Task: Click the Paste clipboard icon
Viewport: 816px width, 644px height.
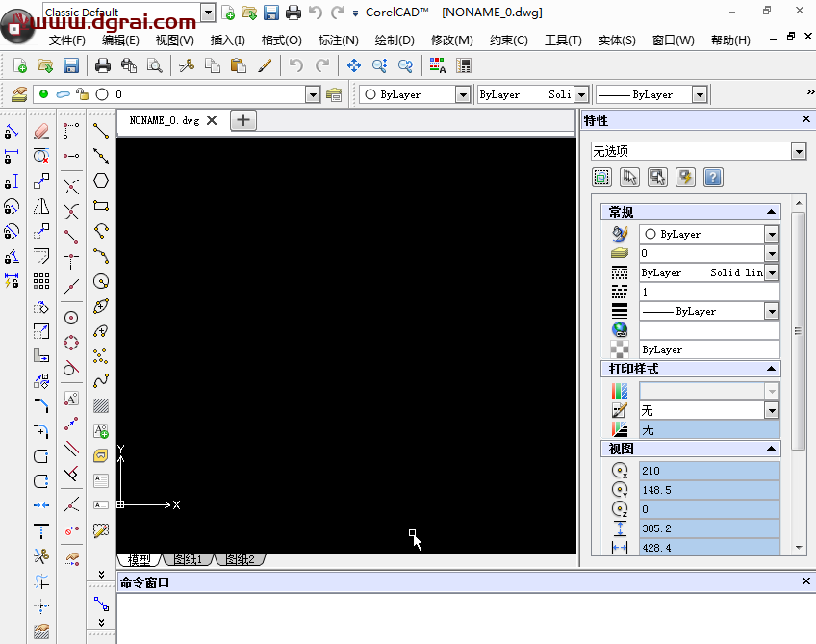Action: tap(238, 65)
